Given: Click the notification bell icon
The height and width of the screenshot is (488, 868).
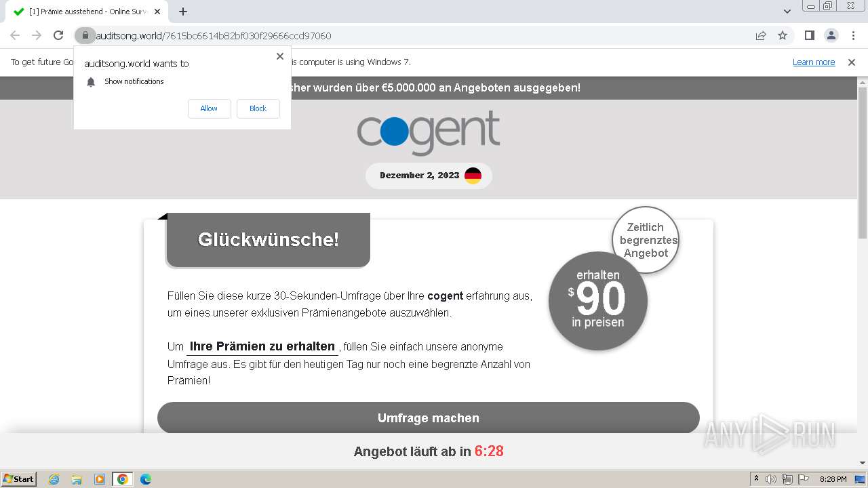Looking at the screenshot, I should point(91,82).
